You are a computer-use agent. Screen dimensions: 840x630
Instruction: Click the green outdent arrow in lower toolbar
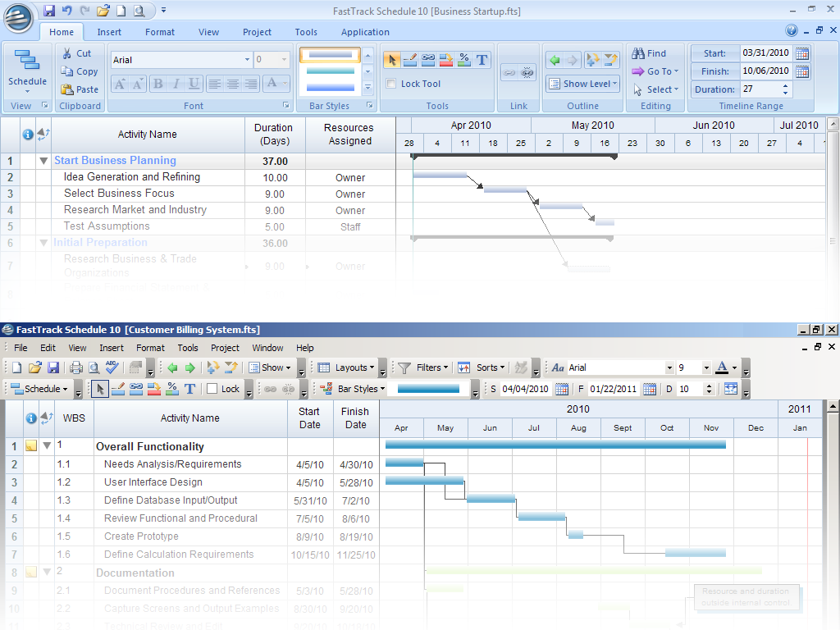click(172, 368)
